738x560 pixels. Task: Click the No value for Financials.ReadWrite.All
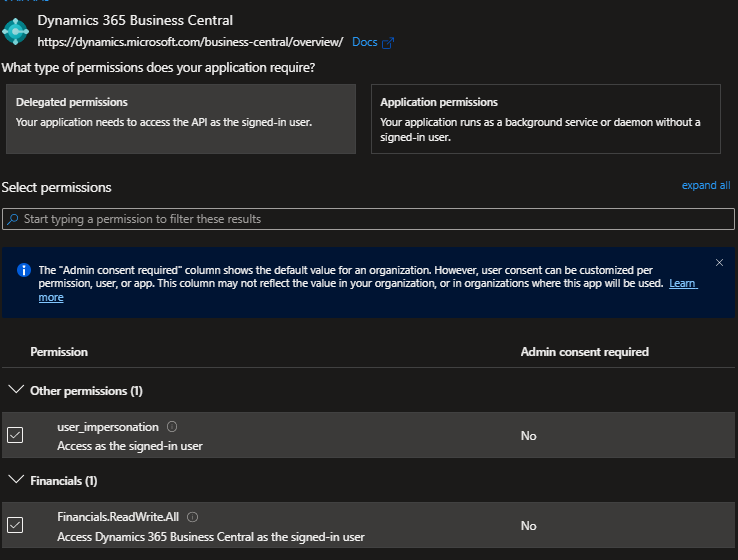coord(529,526)
